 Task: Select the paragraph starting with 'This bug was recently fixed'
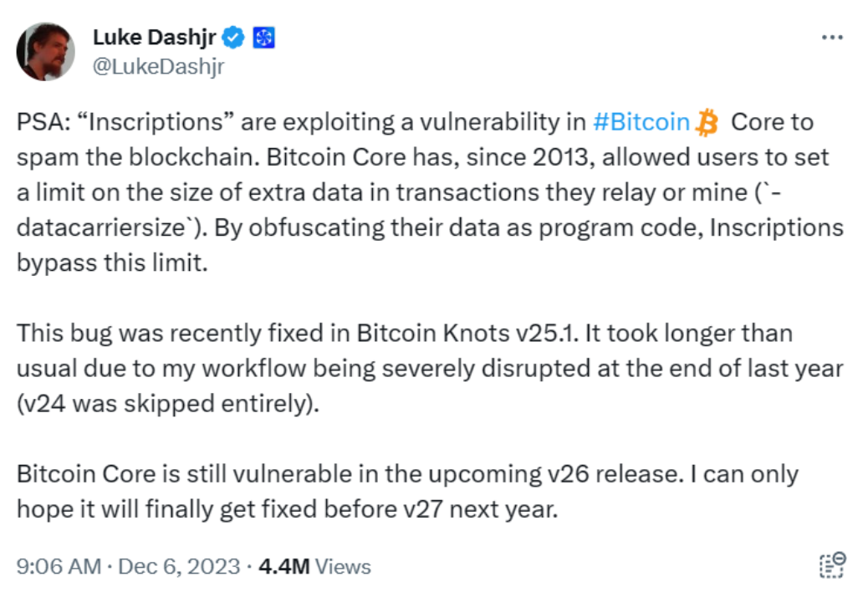[x=430, y=369]
